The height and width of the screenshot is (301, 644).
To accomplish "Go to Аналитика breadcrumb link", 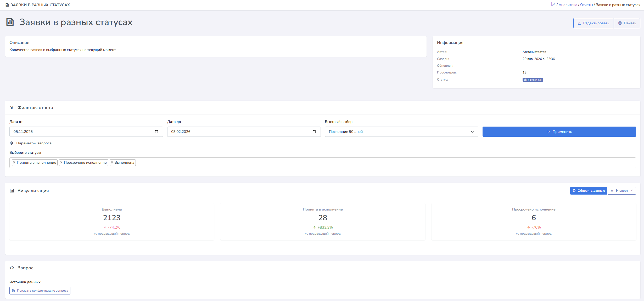I will pyautogui.click(x=568, y=5).
